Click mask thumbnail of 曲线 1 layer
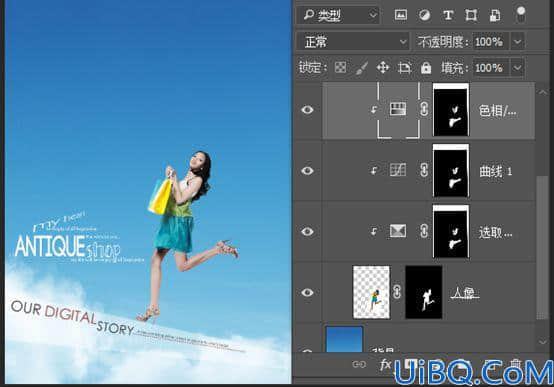 coord(451,171)
